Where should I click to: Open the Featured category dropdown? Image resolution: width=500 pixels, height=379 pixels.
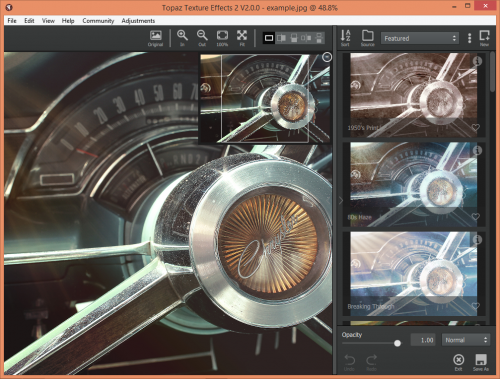pos(420,38)
